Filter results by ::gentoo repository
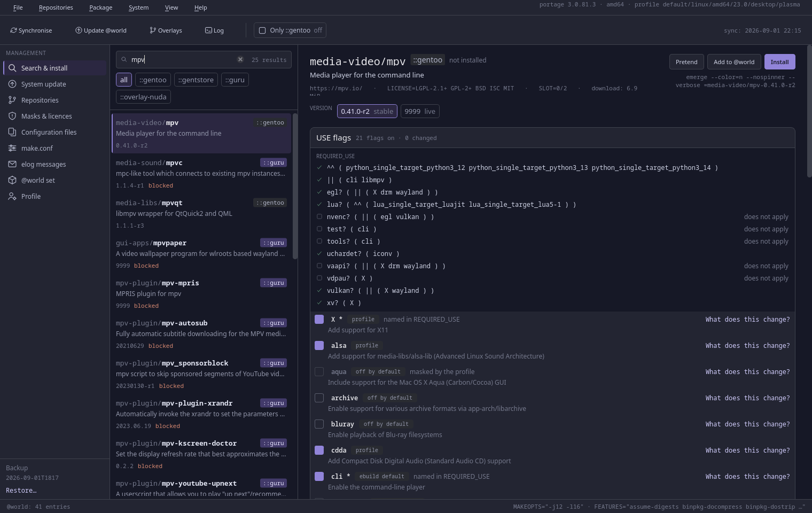The height and width of the screenshot is (513, 812). 153,80
